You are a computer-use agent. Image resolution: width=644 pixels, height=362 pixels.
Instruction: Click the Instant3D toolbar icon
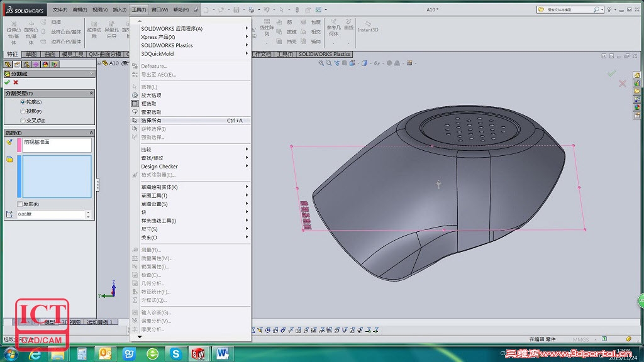click(x=367, y=26)
